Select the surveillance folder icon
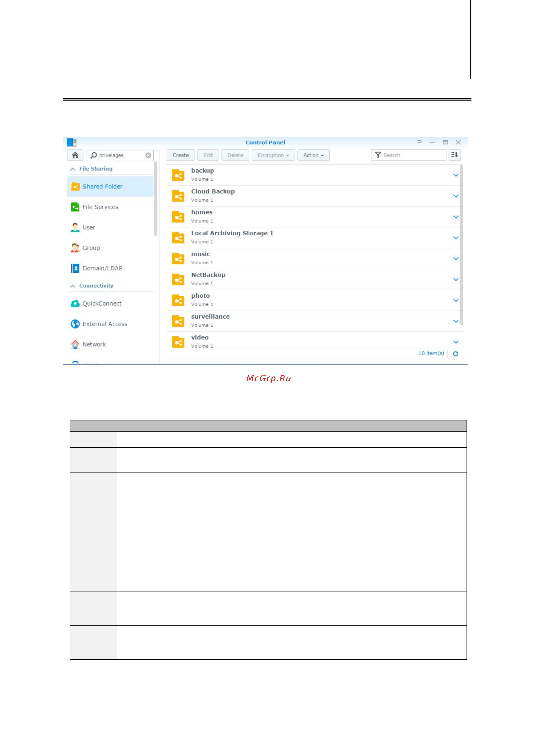This screenshot has width=535, height=756. (x=178, y=321)
